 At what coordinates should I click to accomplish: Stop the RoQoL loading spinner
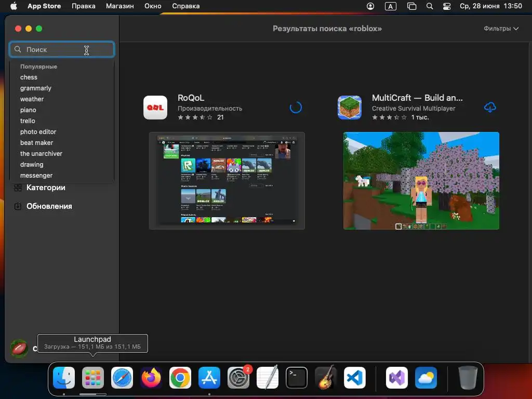point(296,108)
